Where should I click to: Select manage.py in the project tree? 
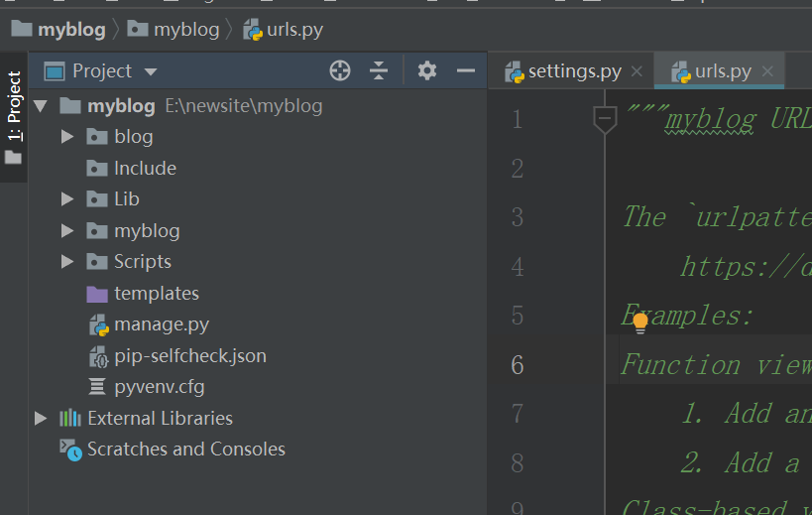click(x=161, y=324)
